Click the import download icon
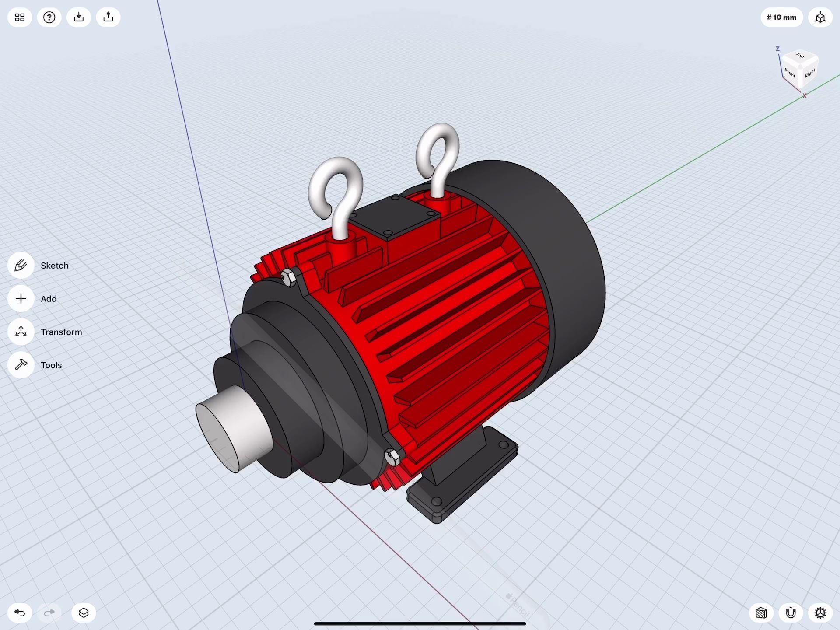 pyautogui.click(x=79, y=17)
